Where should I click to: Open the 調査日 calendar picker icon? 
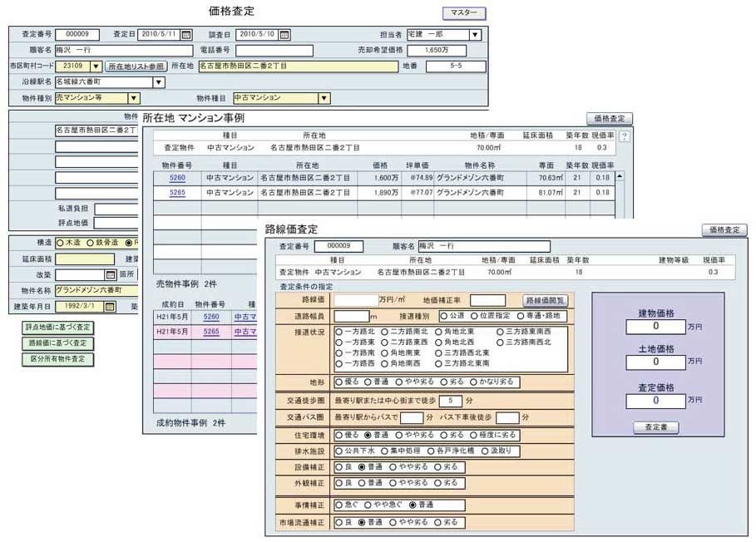tap(284, 35)
